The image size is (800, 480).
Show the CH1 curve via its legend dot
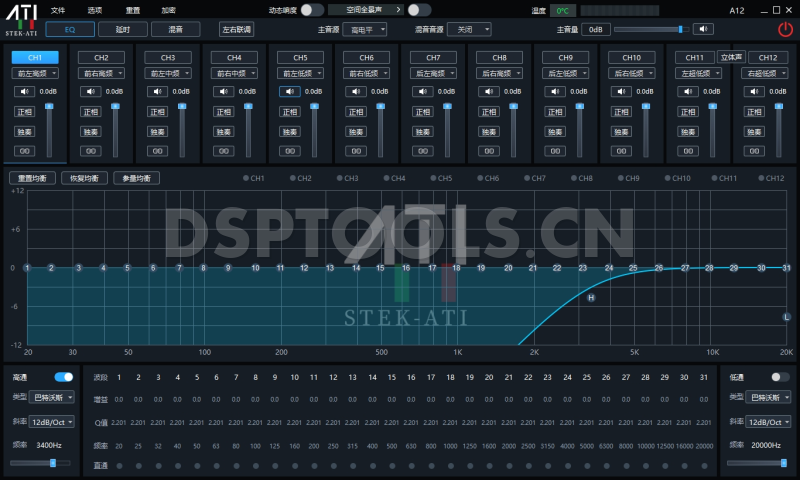[246, 178]
